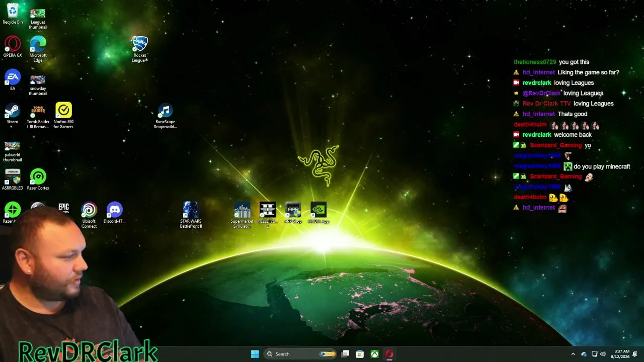The height and width of the screenshot is (362, 644).
Task: Select the Microsoft Edge desktop shortcut
Action: [38, 49]
